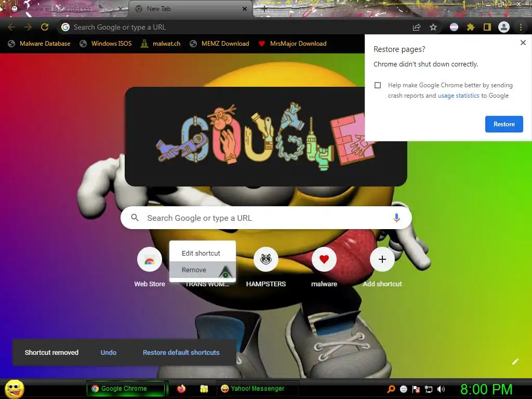The width and height of the screenshot is (532, 399).
Task: Launch Firefox from the taskbar
Action: tap(181, 389)
